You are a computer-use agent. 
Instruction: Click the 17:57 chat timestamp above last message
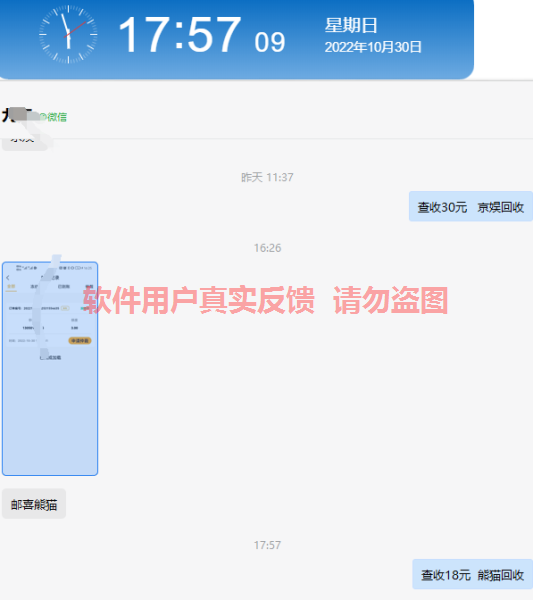click(267, 545)
